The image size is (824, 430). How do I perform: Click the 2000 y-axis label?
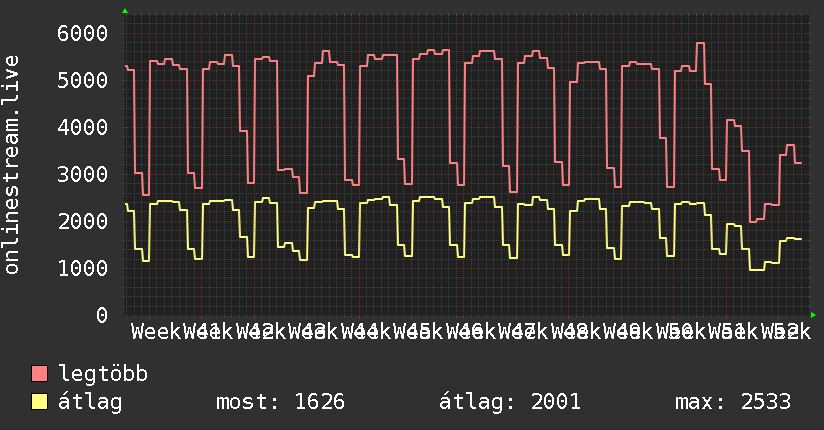(x=83, y=221)
